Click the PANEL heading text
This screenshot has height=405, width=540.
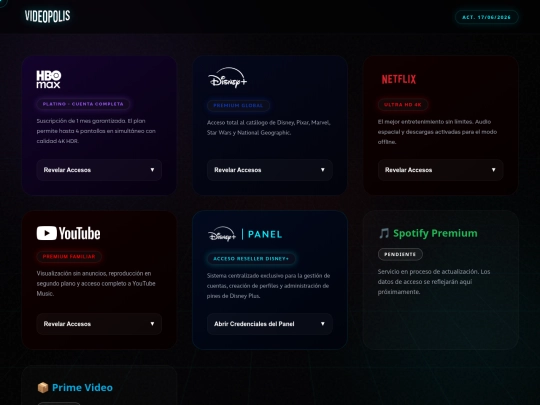[265, 234]
